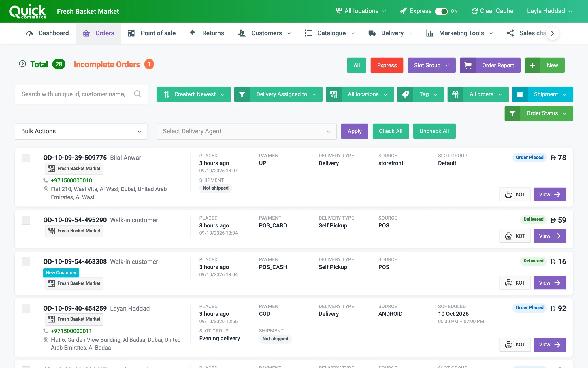
Task: Open the Point of sale tab
Action: pos(152,33)
